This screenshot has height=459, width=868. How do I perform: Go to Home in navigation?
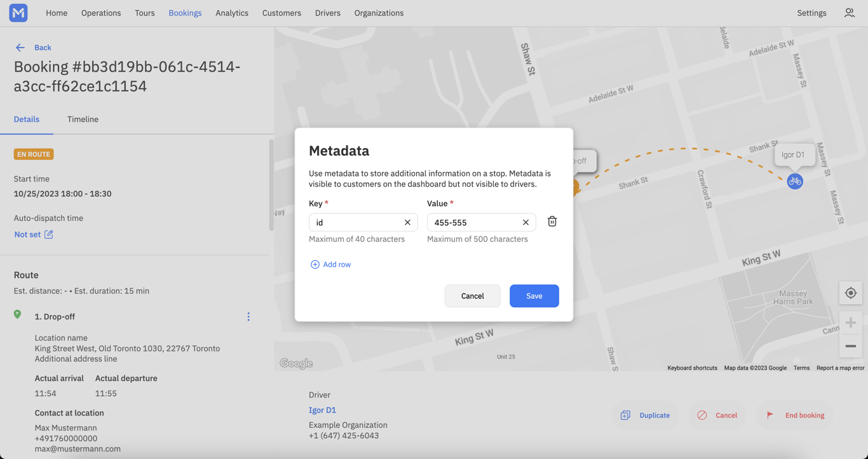(57, 13)
